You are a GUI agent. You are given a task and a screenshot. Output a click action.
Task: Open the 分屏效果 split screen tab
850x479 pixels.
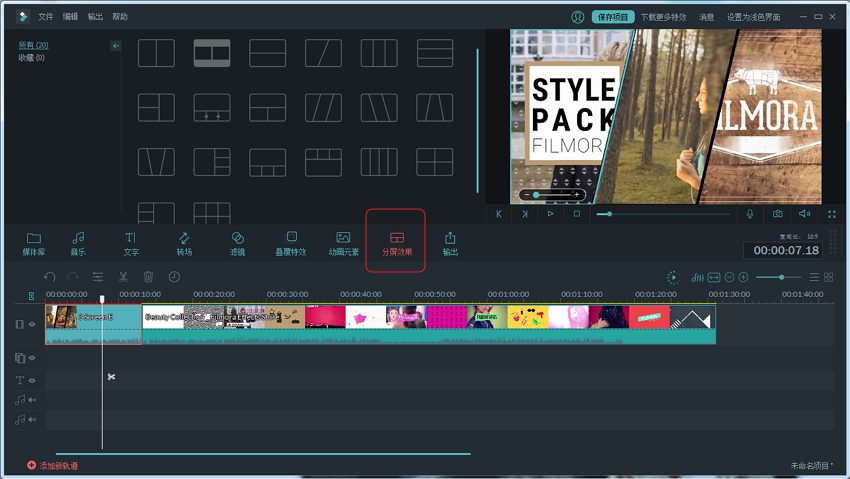pyautogui.click(x=397, y=244)
